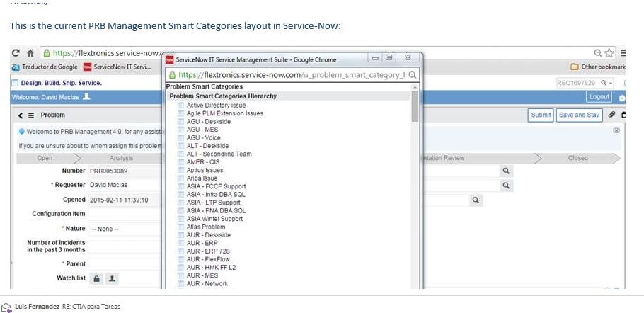Select AUR - ERP 728 category

click(x=208, y=251)
